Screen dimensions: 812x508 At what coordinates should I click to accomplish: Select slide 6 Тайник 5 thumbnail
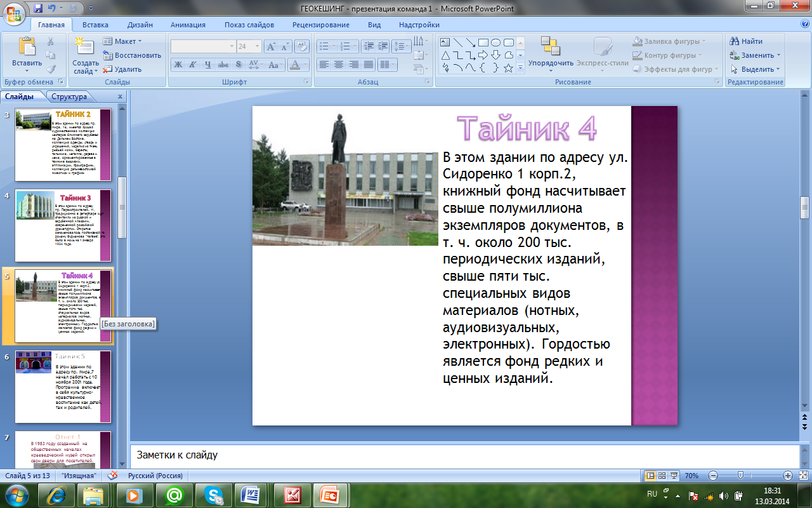click(63, 387)
